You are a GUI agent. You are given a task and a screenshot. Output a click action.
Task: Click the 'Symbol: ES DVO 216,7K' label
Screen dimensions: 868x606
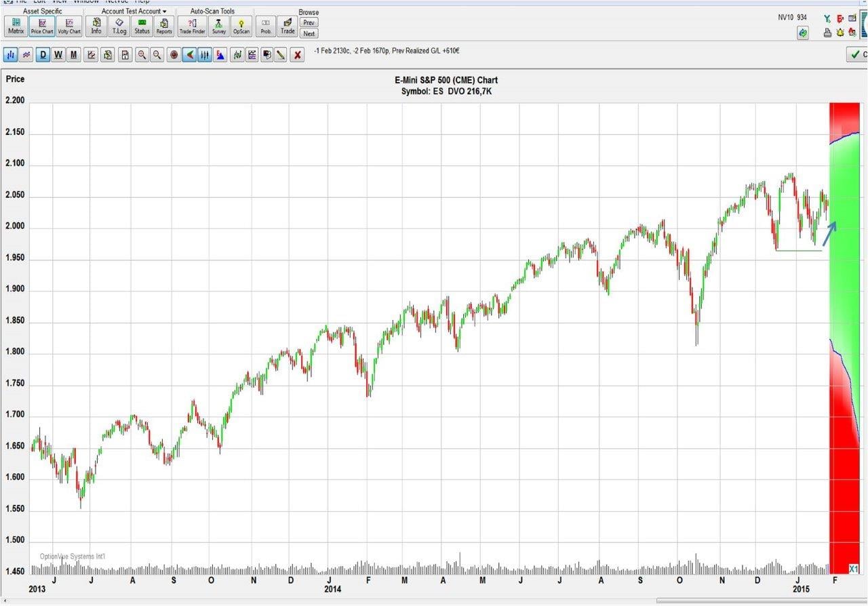446,91
